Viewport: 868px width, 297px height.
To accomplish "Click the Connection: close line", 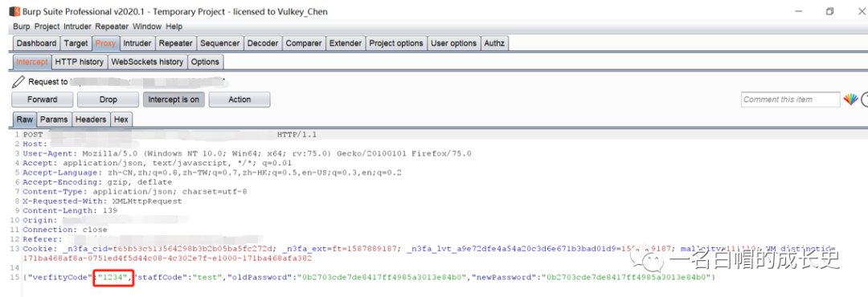I will [65, 230].
